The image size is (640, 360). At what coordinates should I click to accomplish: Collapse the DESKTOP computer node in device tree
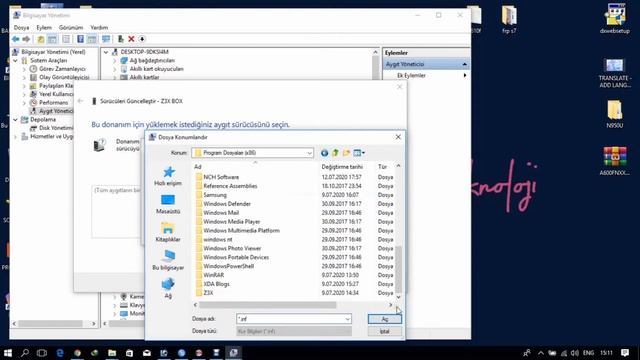(x=106, y=52)
